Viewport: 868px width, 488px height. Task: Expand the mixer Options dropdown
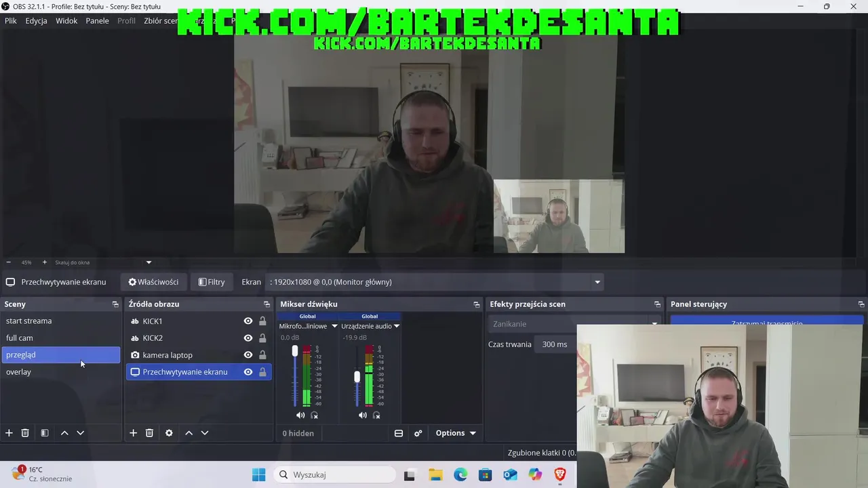pyautogui.click(x=456, y=433)
